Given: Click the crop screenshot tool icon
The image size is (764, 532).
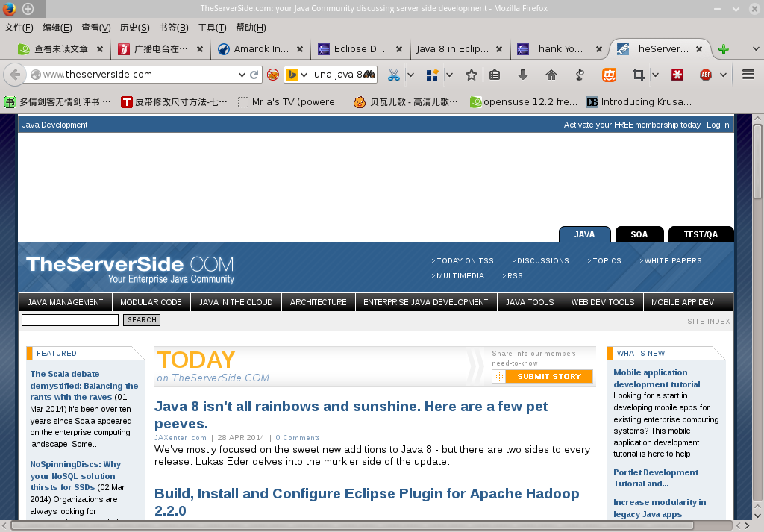Looking at the screenshot, I should coord(638,75).
